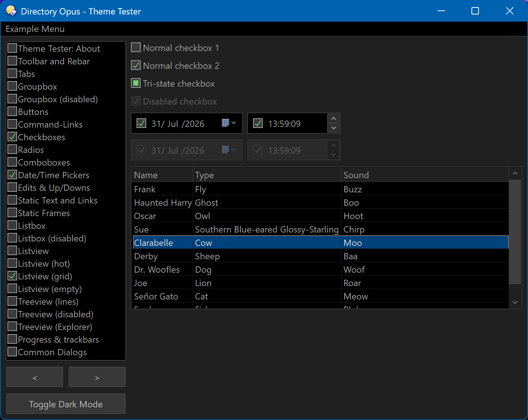The width and height of the screenshot is (528, 420).
Task: Check the Comboboxes list item
Action: coord(12,162)
